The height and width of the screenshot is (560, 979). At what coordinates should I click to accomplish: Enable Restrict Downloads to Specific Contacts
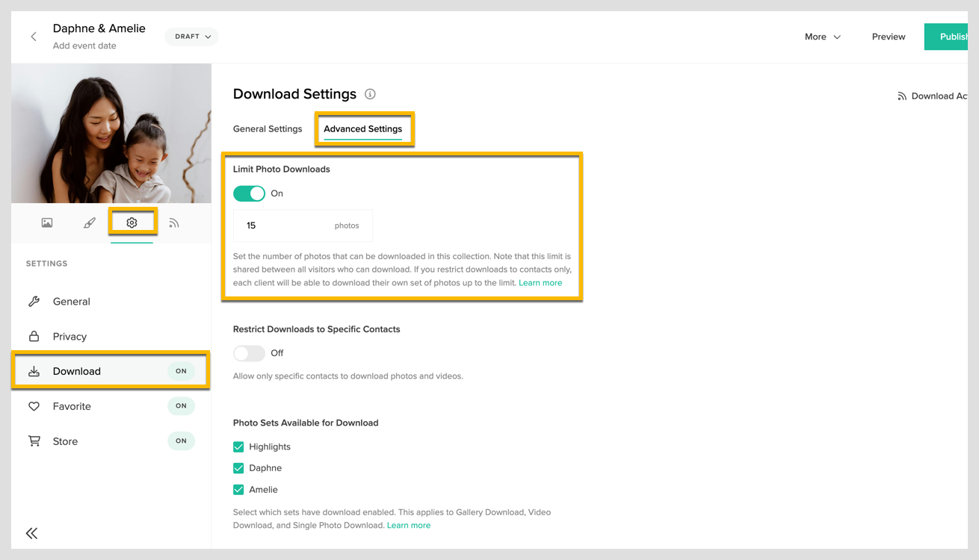click(x=249, y=352)
